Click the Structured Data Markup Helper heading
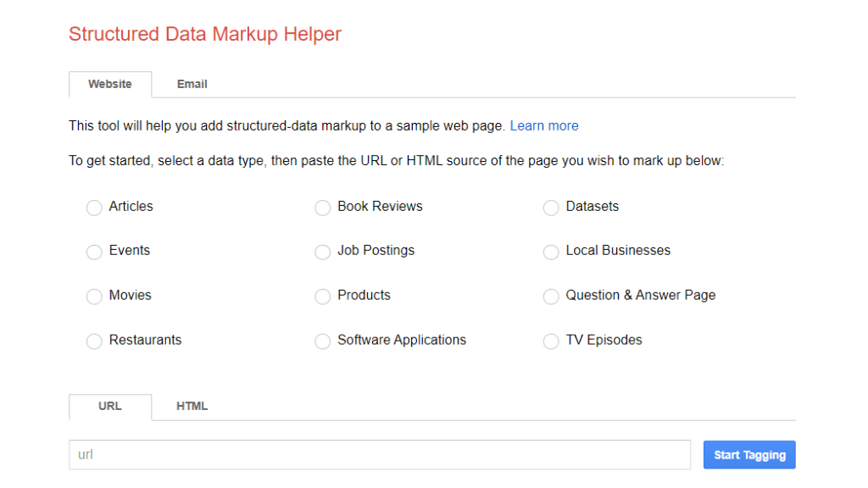Image resolution: width=868 pixels, height=488 pixels. click(x=204, y=34)
